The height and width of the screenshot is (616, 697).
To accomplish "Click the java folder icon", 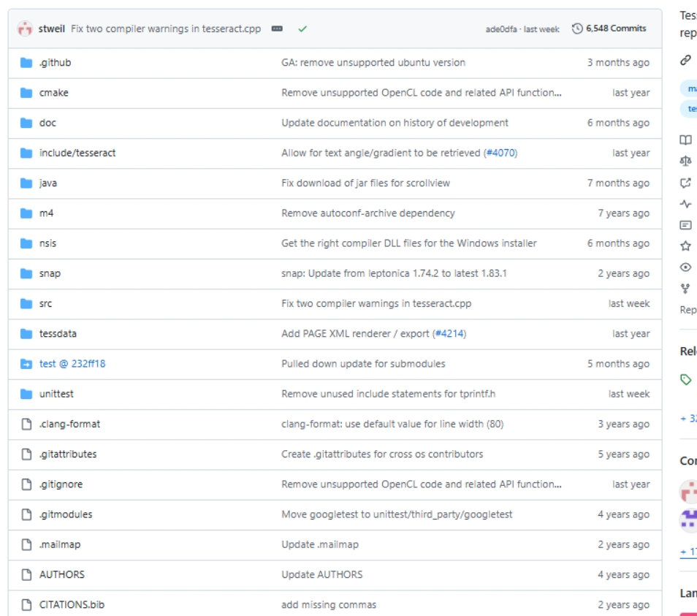I will [26, 183].
